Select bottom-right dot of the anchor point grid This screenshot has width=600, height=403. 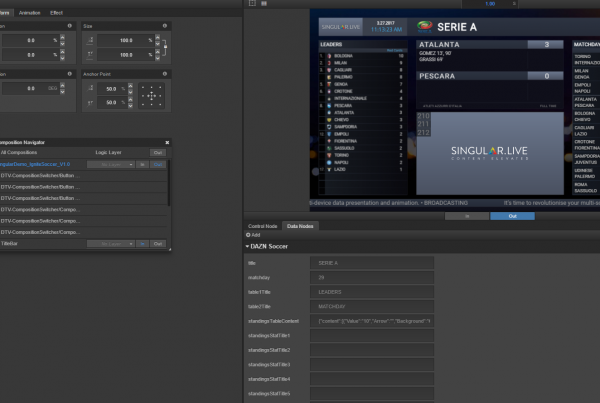point(160,104)
